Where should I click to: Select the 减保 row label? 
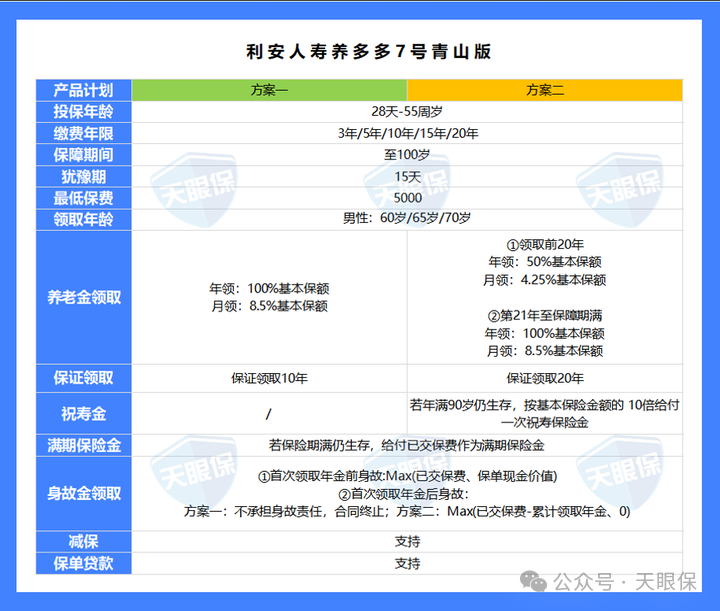pos(84,542)
